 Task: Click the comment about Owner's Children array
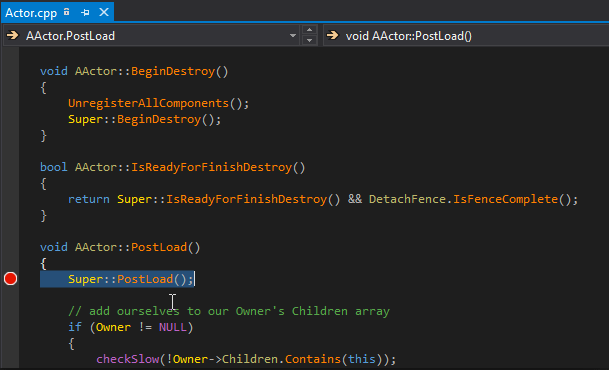229,311
